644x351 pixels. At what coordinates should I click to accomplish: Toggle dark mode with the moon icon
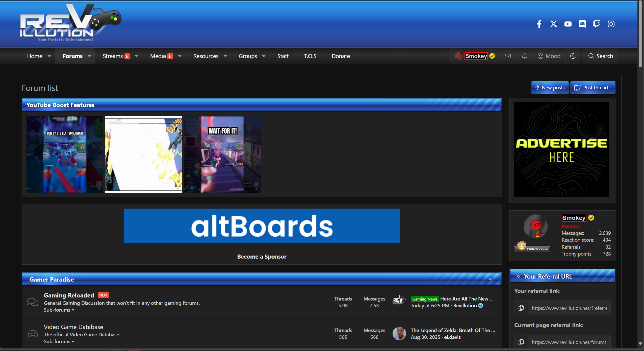click(573, 56)
